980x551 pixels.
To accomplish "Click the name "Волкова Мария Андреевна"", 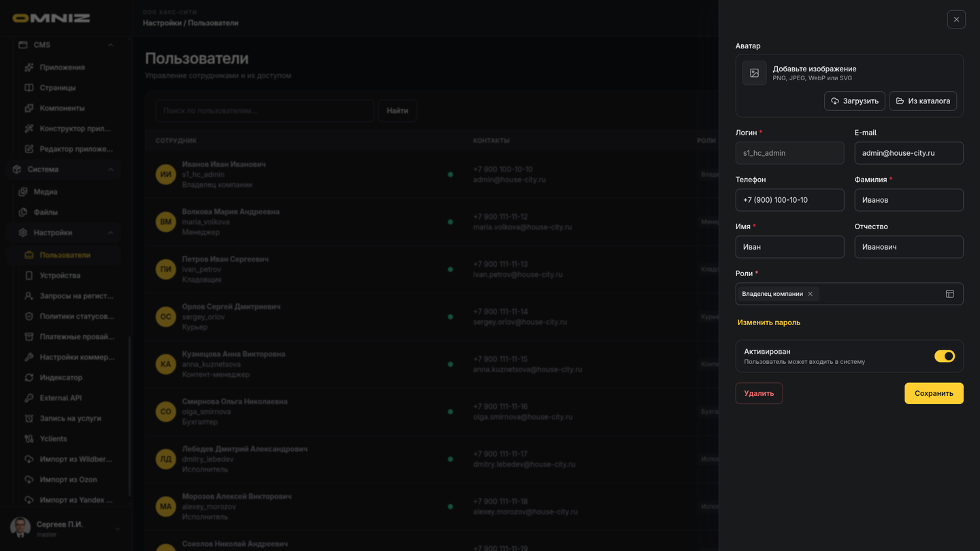I will tap(231, 212).
